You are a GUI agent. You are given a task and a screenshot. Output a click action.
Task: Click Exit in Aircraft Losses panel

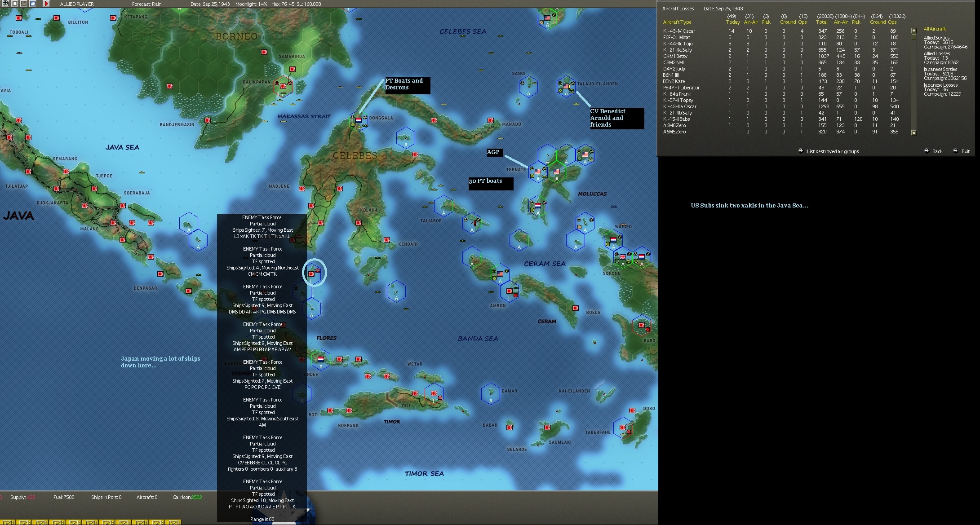click(x=965, y=151)
